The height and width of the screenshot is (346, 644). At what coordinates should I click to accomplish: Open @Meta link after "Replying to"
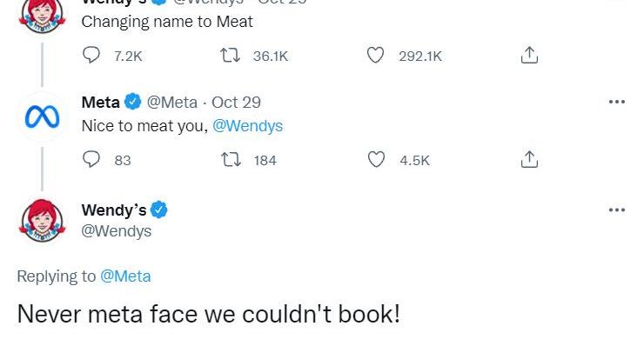[125, 276]
